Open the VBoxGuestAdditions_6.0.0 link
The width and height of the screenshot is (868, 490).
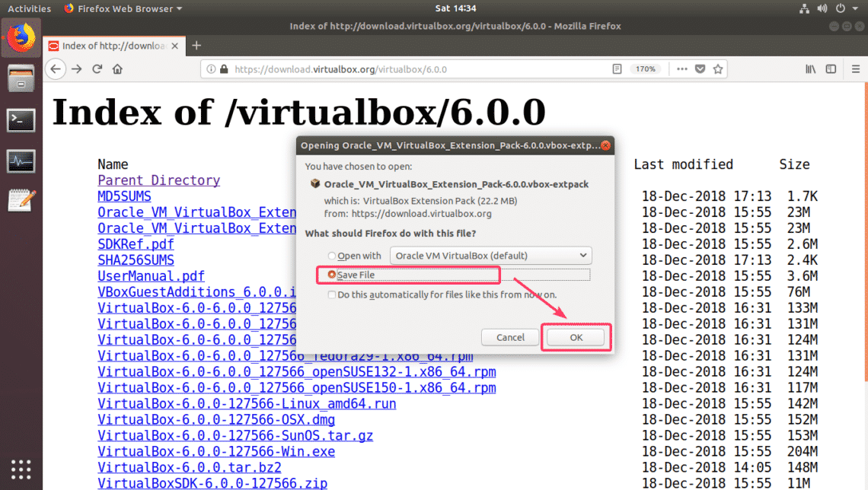click(x=196, y=292)
